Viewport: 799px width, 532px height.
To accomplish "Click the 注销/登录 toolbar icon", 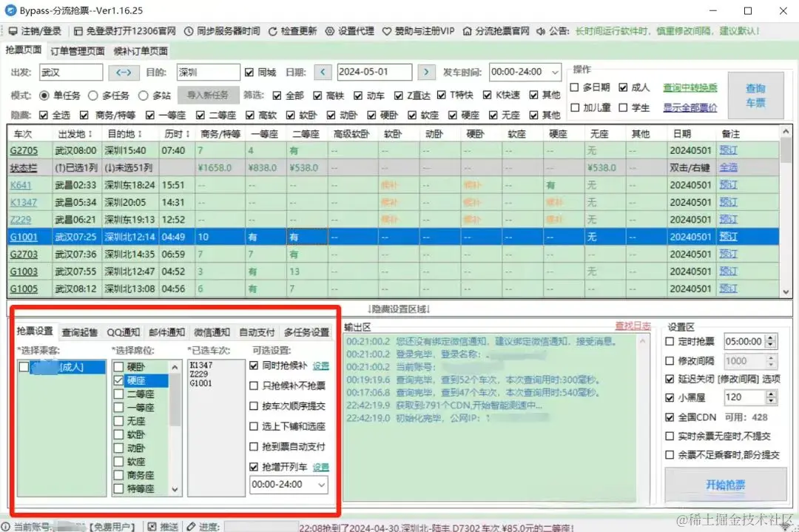I will (x=13, y=31).
